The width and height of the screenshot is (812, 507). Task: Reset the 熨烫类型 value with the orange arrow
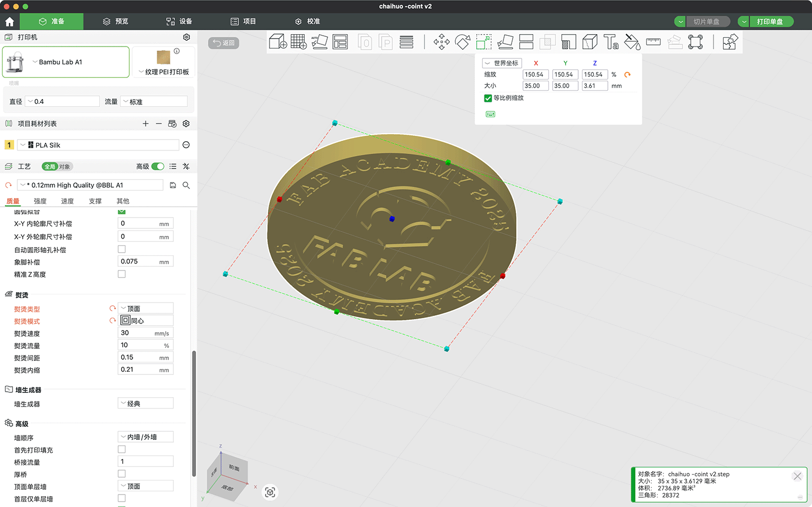[113, 308]
